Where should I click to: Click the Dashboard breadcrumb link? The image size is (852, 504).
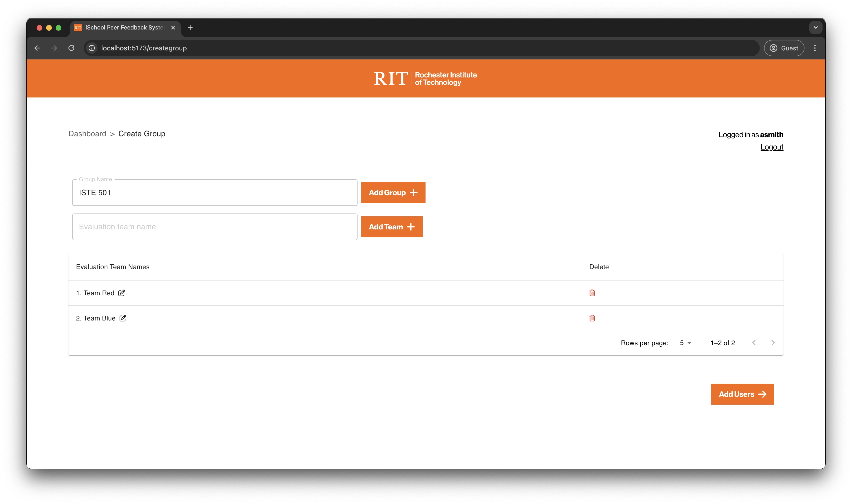pos(87,134)
